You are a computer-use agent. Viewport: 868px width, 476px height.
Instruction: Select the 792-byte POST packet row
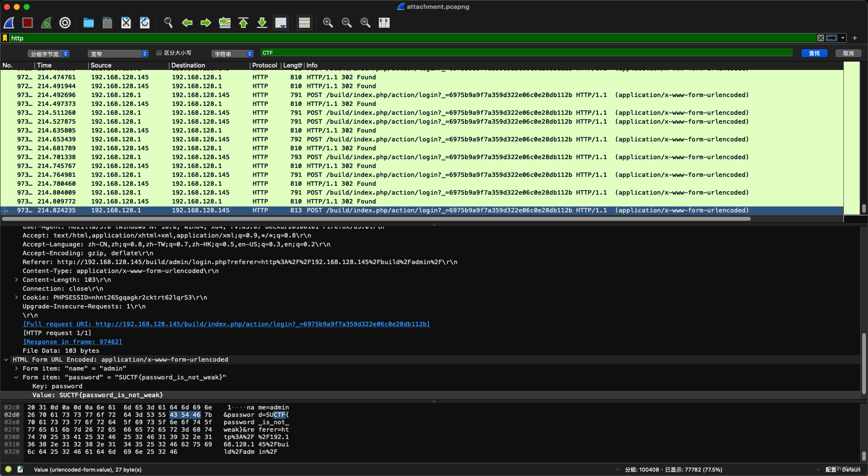(422, 139)
